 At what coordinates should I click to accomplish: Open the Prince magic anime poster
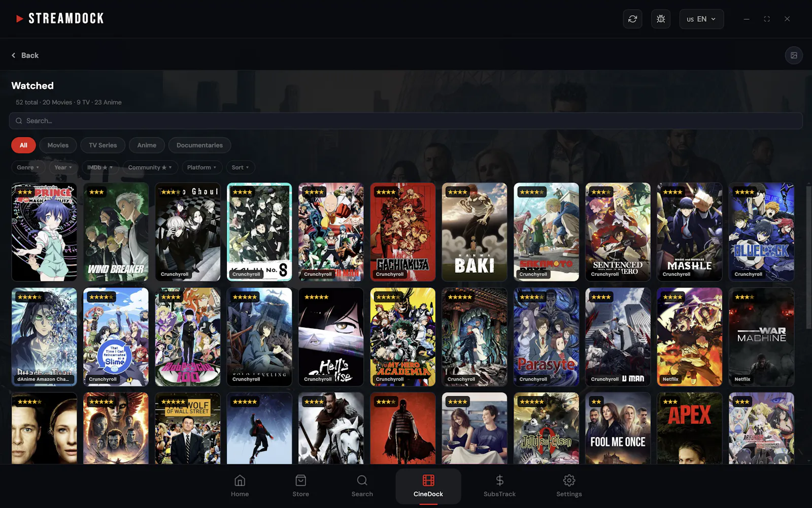tap(44, 232)
